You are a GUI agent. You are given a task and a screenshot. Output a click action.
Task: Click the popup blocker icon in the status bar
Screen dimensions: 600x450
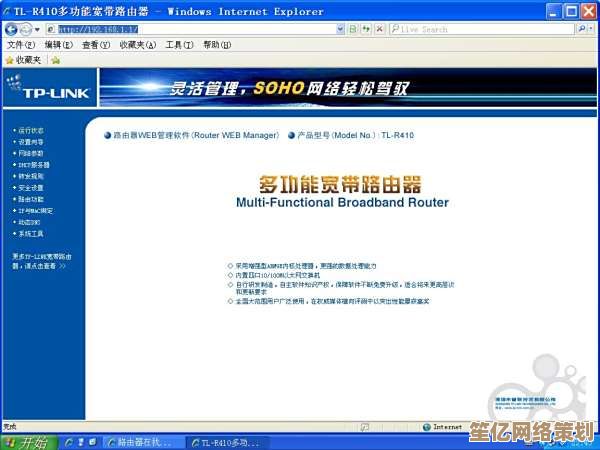[x=365, y=427]
